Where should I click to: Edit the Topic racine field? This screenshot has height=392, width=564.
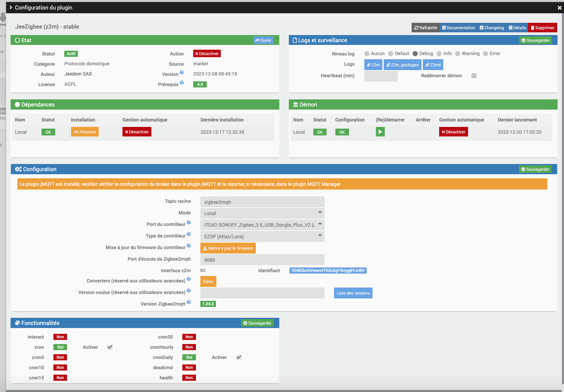pyautogui.click(x=262, y=201)
